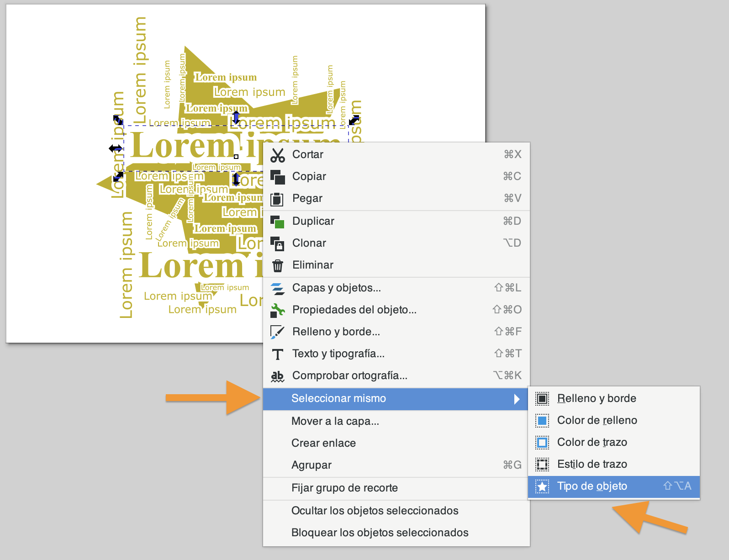The image size is (729, 560).
Task: Click the Capas y objetos layers icon
Action: click(277, 288)
